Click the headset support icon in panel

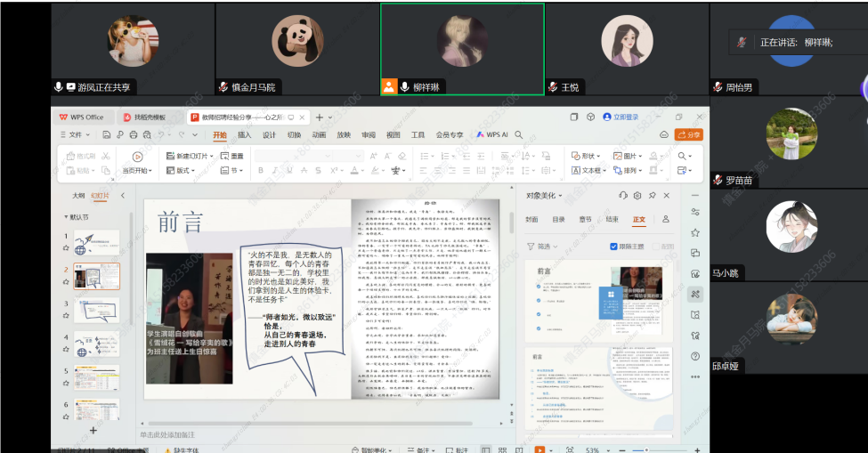click(x=622, y=195)
